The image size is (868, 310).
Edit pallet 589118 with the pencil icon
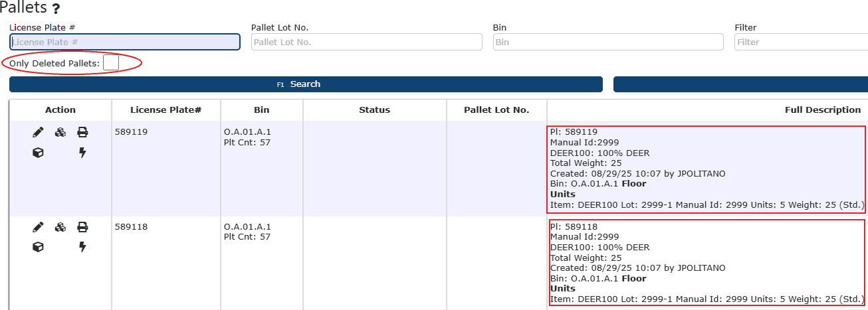tap(38, 227)
